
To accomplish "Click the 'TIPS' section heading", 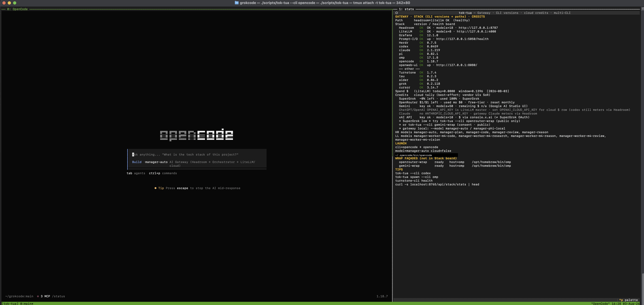I will [x=399, y=170].
